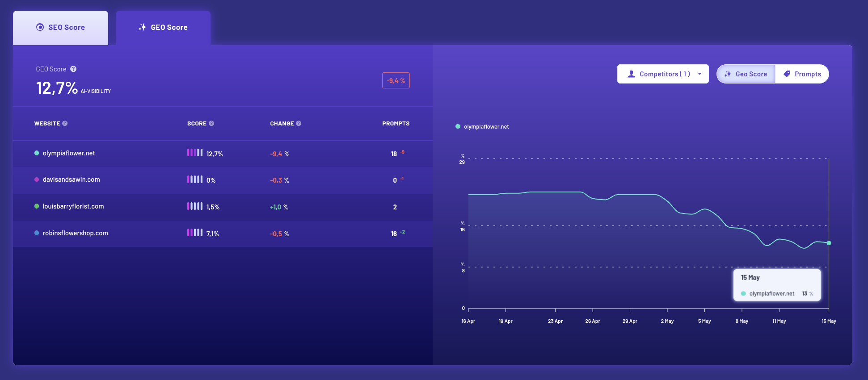Click the tag icon on Prompts toggle
868x380 pixels.
click(787, 74)
